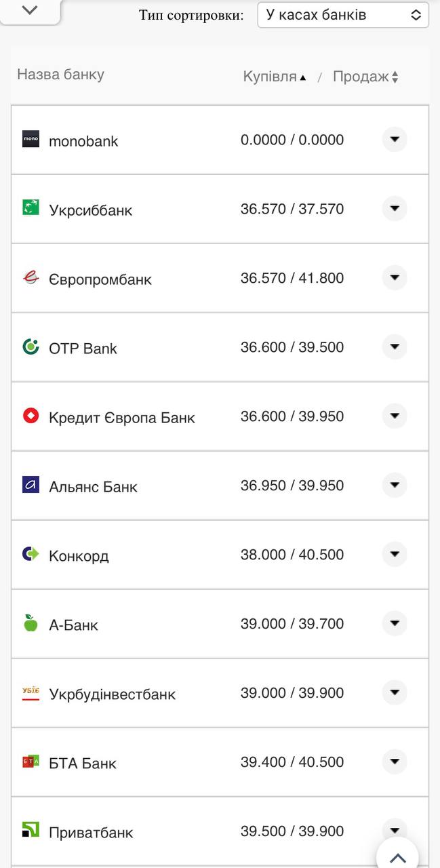Expand the БТА Банк rate details

pos(394,762)
